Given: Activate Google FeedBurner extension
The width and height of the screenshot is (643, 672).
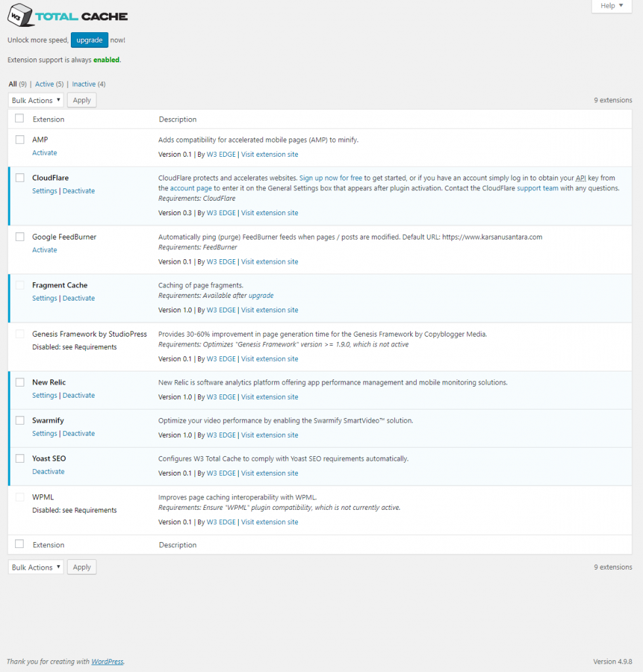Looking at the screenshot, I should tap(45, 250).
